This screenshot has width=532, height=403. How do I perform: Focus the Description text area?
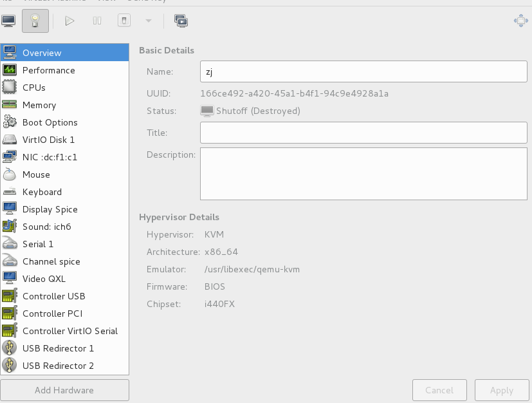(x=363, y=174)
